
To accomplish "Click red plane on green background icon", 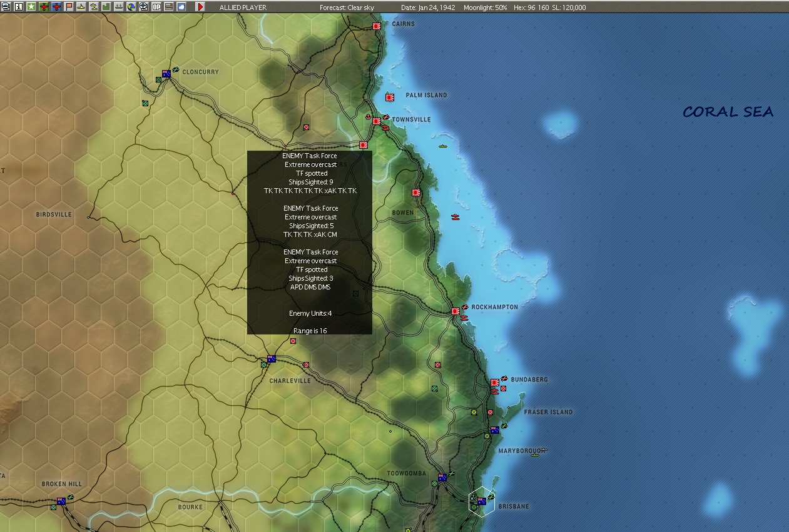I will (x=44, y=7).
